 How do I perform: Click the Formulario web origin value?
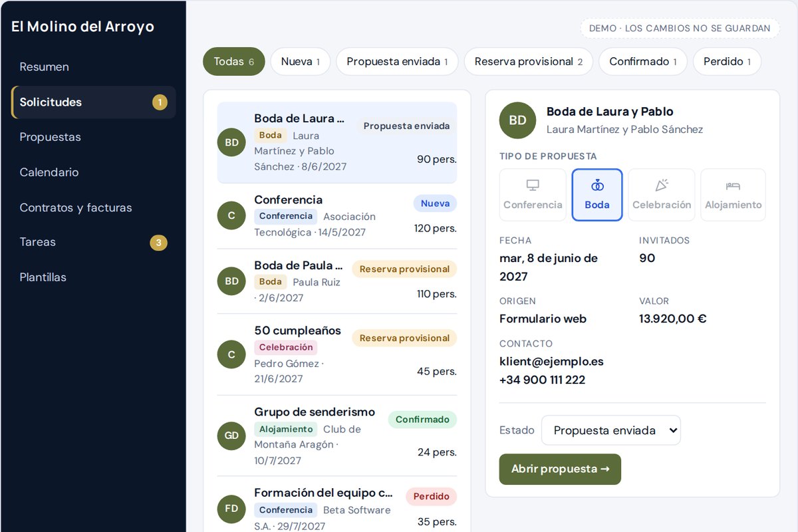543,319
